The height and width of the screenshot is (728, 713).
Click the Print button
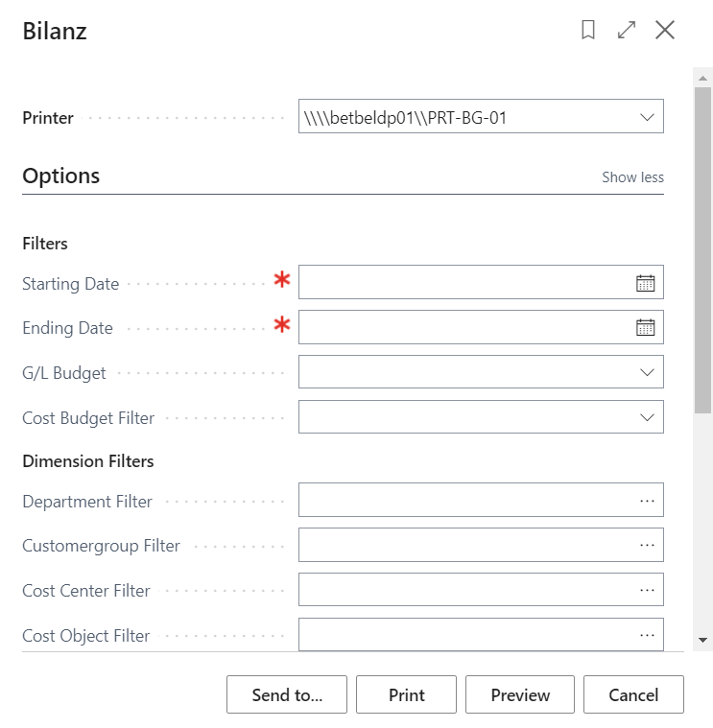[407, 694]
